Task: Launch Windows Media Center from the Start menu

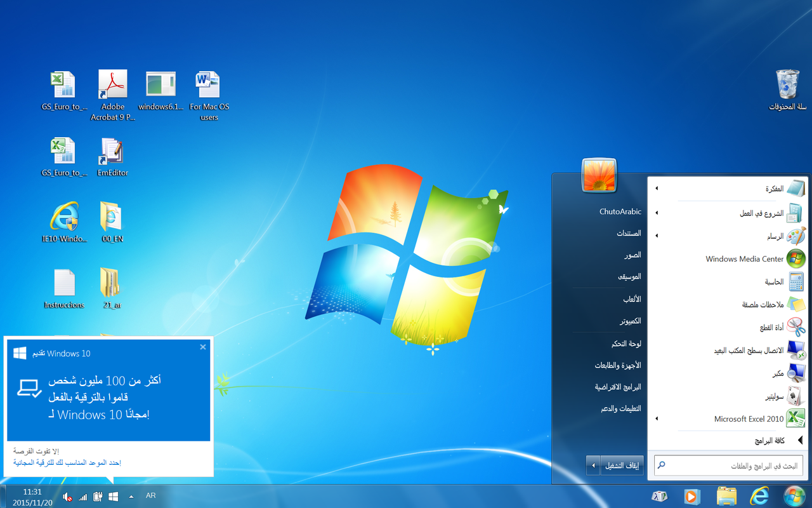Action: pyautogui.click(x=728, y=259)
